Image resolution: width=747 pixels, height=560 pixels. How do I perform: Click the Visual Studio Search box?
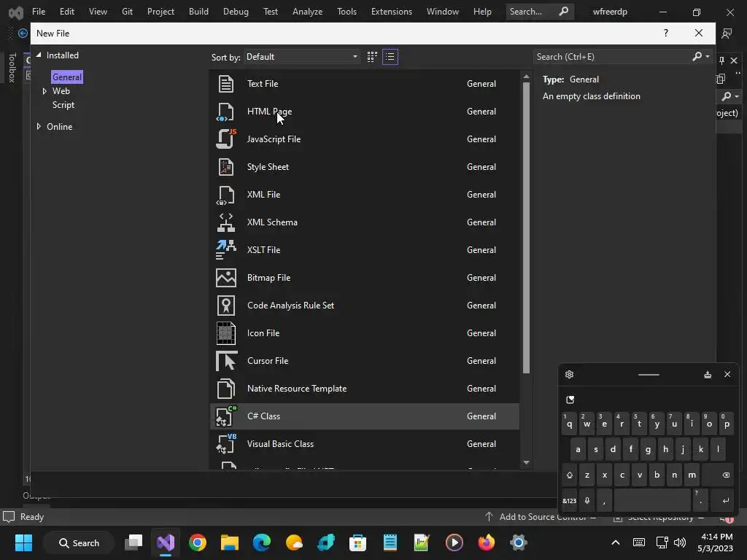pos(539,12)
